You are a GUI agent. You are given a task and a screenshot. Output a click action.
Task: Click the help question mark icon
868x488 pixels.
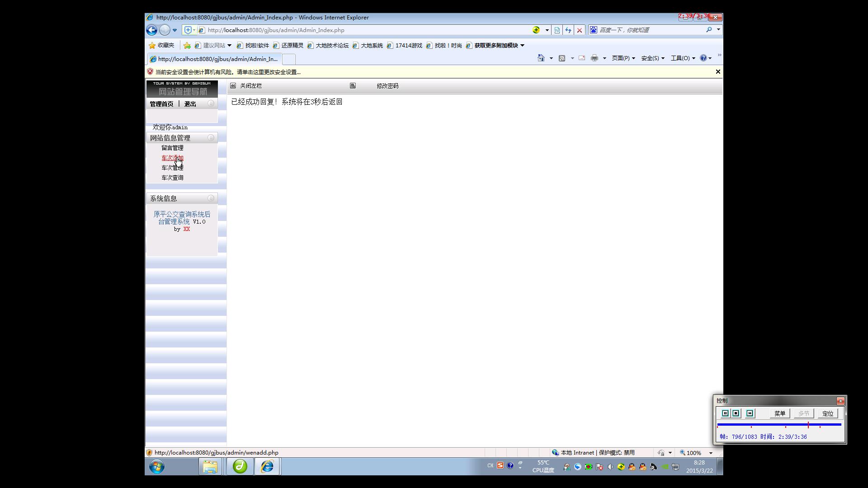click(703, 58)
